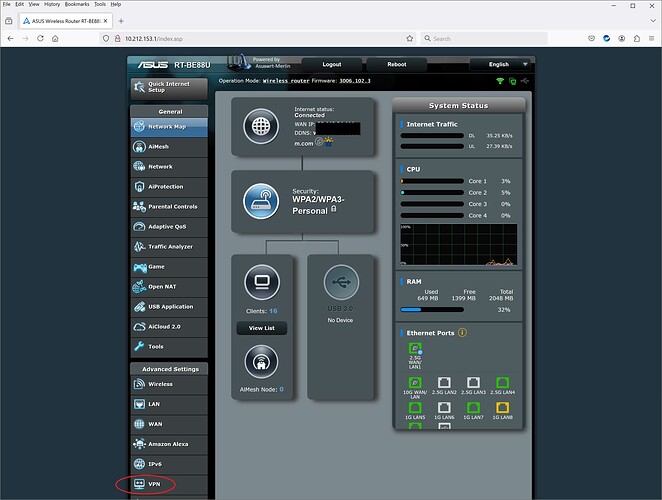The width and height of the screenshot is (662, 500).
Task: Open Traffic Analyzer in sidebar
Action: (x=169, y=246)
